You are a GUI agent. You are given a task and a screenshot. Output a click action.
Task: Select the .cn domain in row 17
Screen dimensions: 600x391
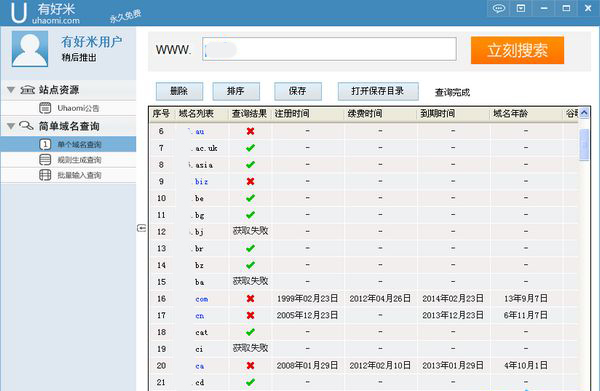199,316
